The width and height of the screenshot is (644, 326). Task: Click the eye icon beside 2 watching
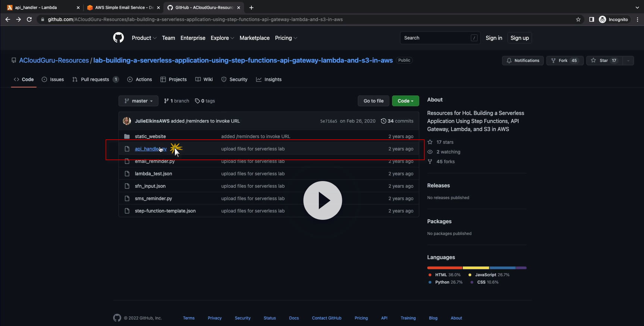430,152
